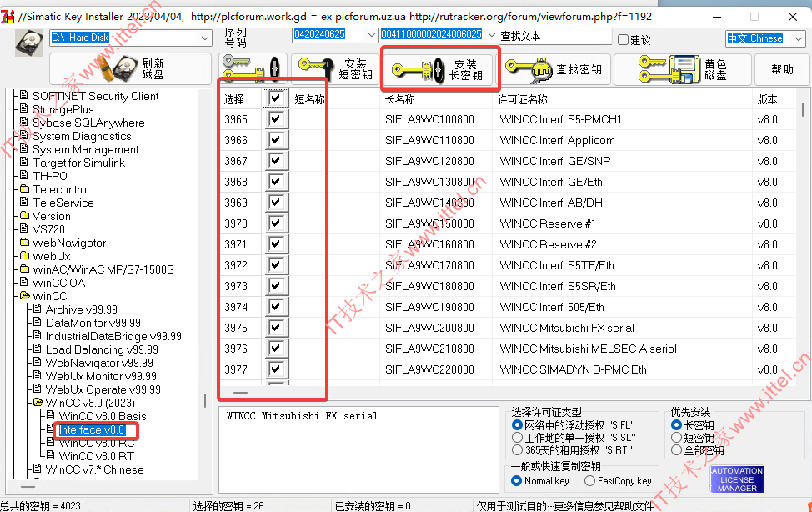Expand the WinAC/WinAC MP/S7-1500S folder
This screenshot has width=812, height=512.
24,269
